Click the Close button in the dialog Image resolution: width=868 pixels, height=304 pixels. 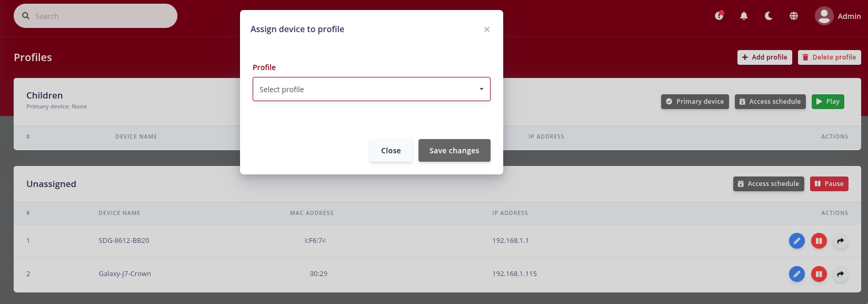[x=391, y=151]
